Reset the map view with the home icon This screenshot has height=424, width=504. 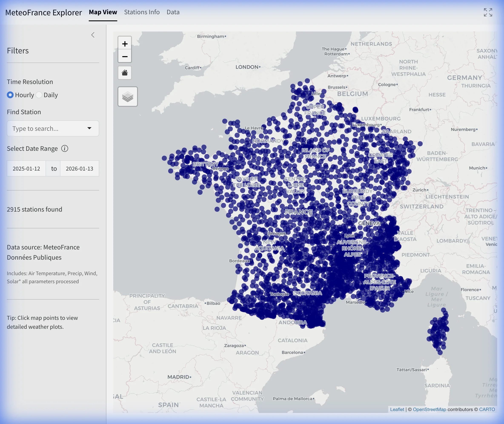[x=125, y=73]
